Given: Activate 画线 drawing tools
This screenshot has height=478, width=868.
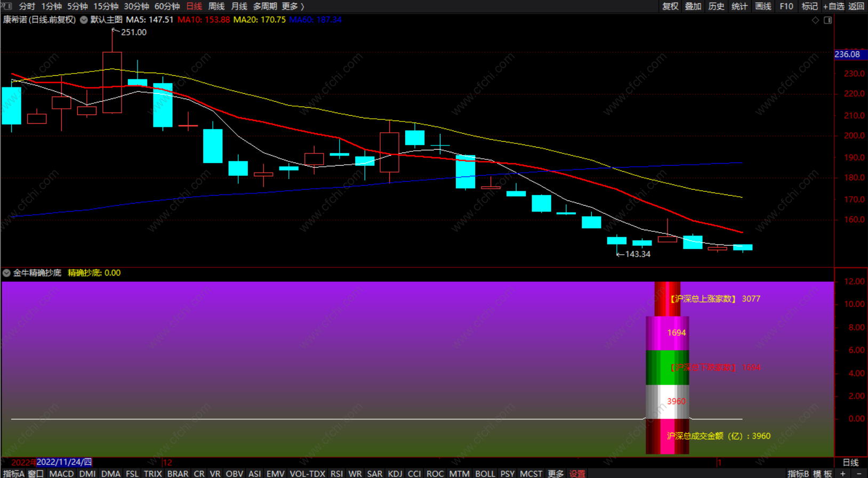Looking at the screenshot, I should click(x=763, y=6).
